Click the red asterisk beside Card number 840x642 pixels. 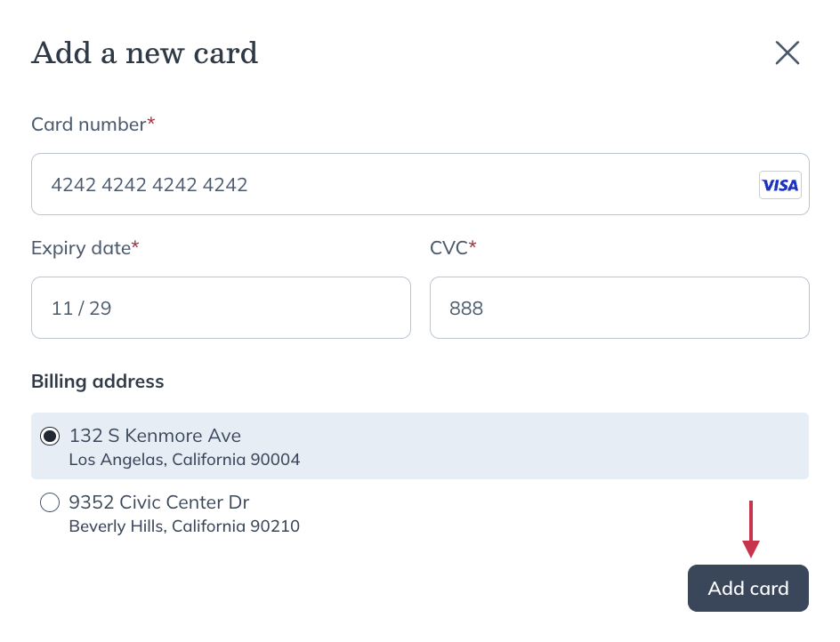tap(151, 121)
